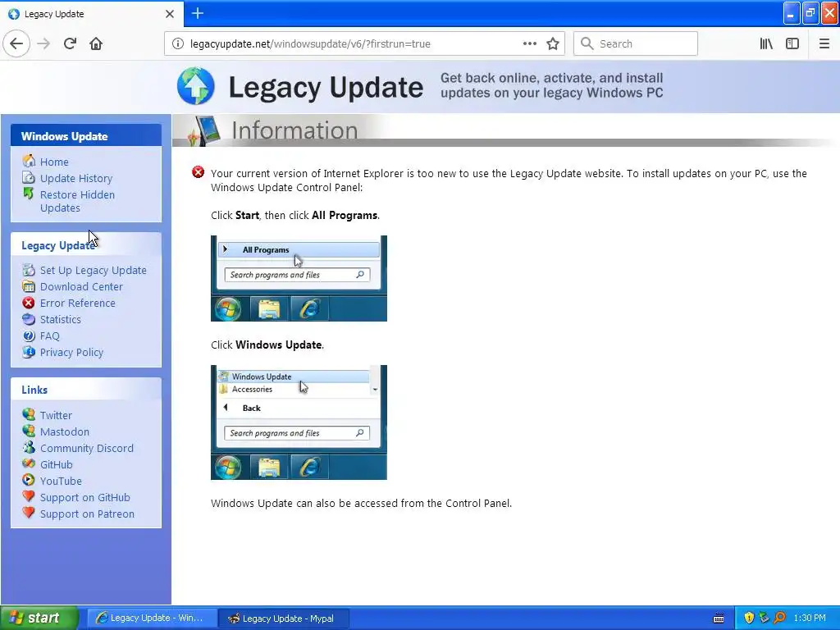Open a new tab with plus button
Screen dimensions: 840x630
pyautogui.click(x=198, y=13)
